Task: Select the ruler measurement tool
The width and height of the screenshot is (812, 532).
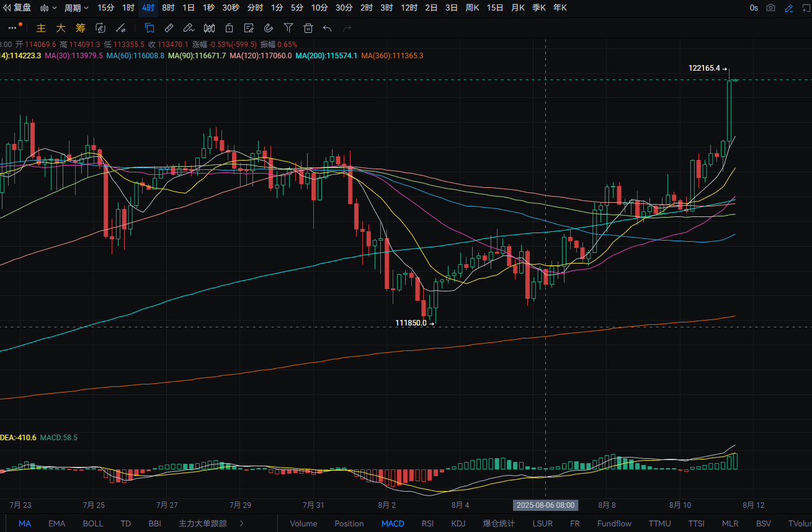Action: (169, 28)
